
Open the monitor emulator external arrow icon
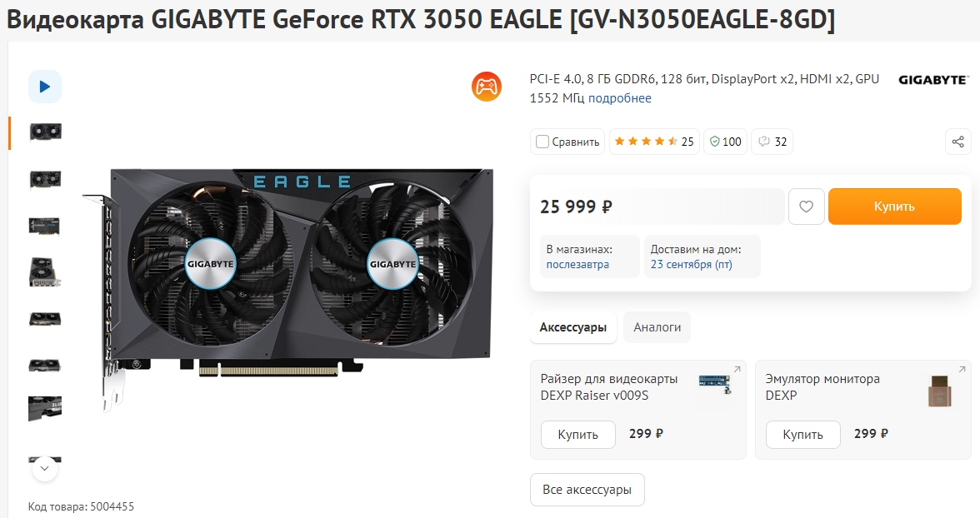962,369
